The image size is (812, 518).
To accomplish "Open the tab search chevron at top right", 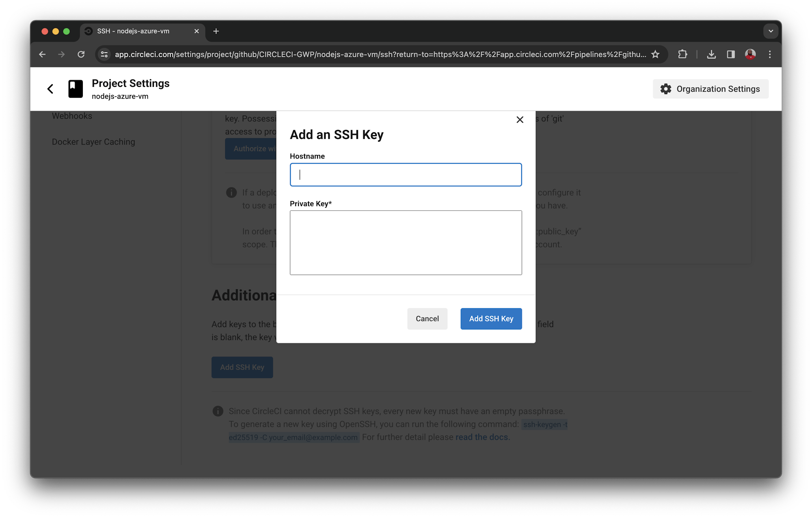I will [770, 31].
